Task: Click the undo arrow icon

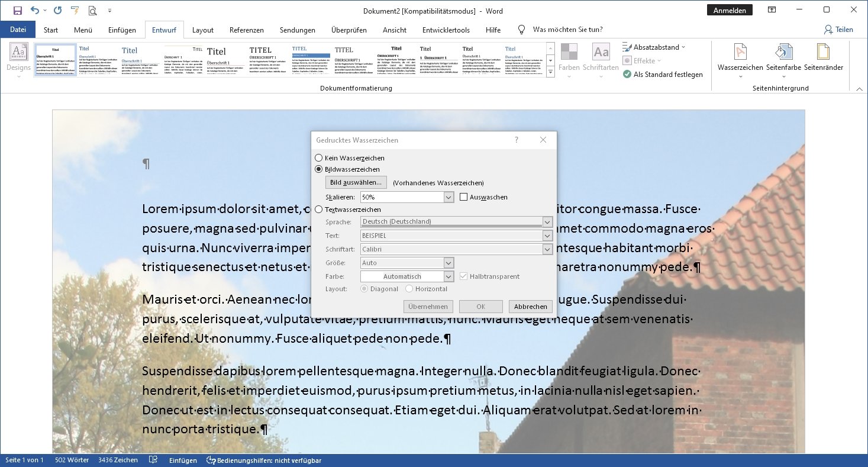Action: (x=34, y=11)
